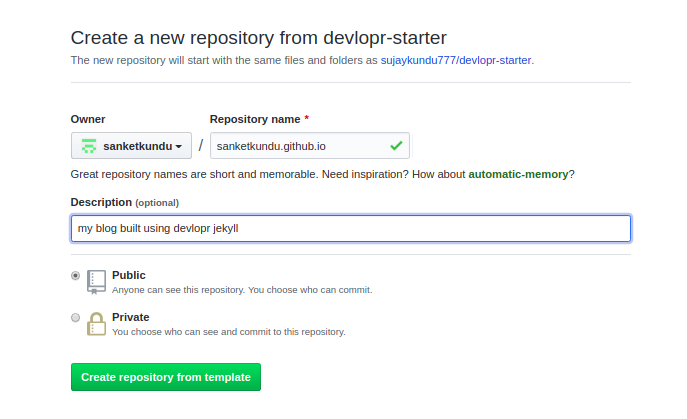Click the Public label text
Screen dimensions: 687x419
[129, 275]
